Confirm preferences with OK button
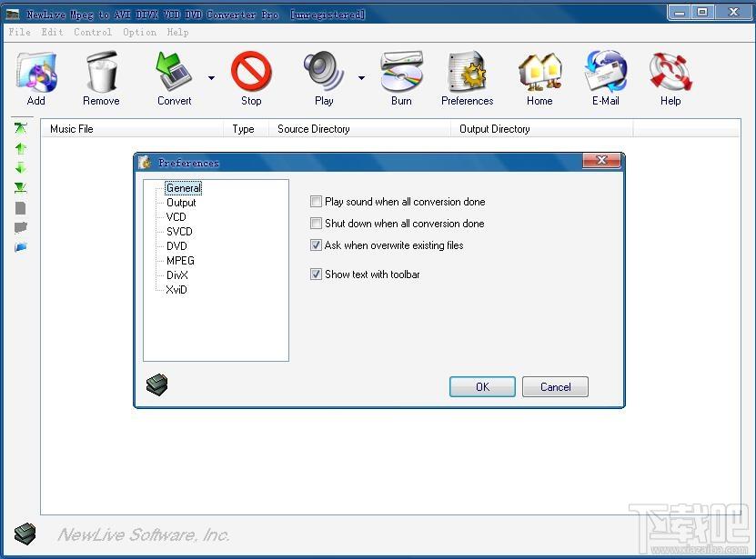Image resolution: width=756 pixels, height=559 pixels. [482, 387]
